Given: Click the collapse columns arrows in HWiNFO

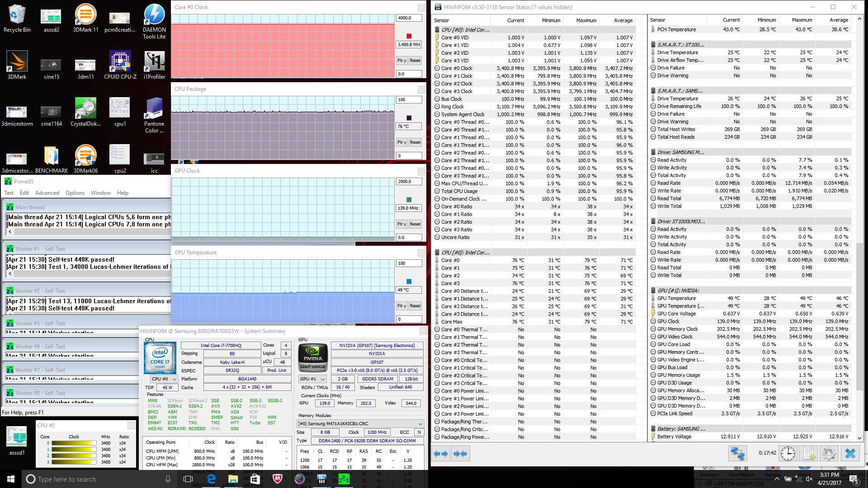Looking at the screenshot, I should [460, 454].
